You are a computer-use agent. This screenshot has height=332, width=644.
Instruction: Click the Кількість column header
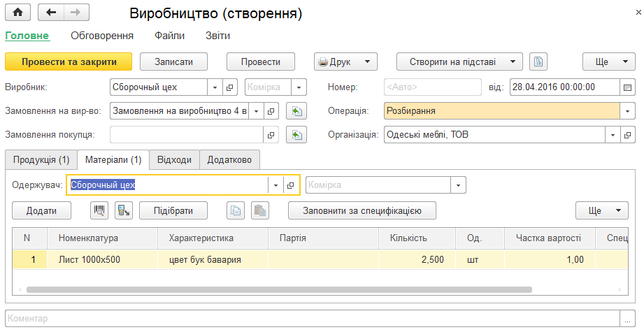417,238
